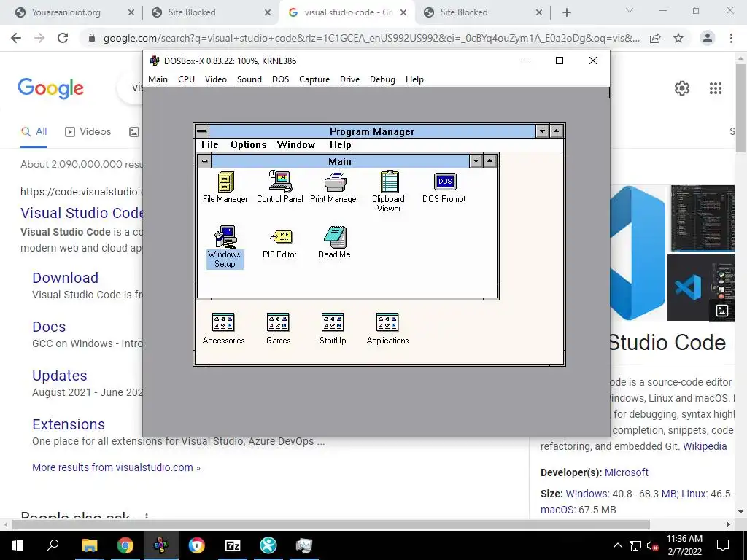Screen dimensions: 747x560
Task: Open DOSBox-X Video menu
Action: point(216,79)
